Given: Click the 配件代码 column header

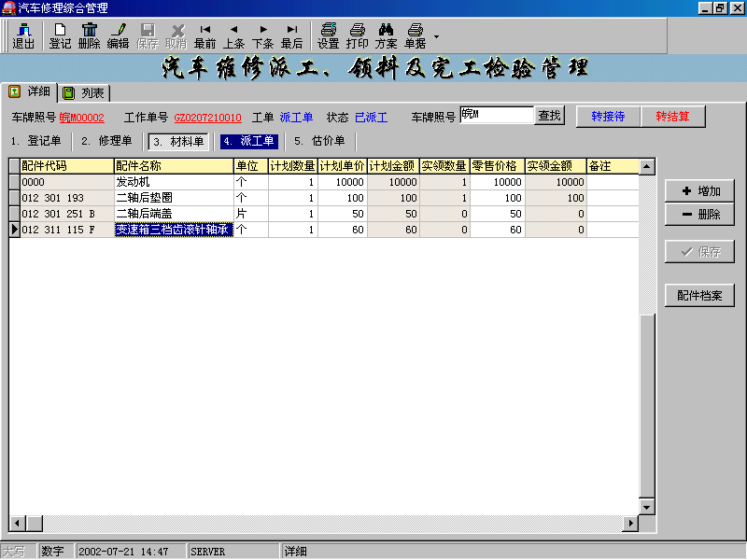Looking at the screenshot, I should 66,166.
